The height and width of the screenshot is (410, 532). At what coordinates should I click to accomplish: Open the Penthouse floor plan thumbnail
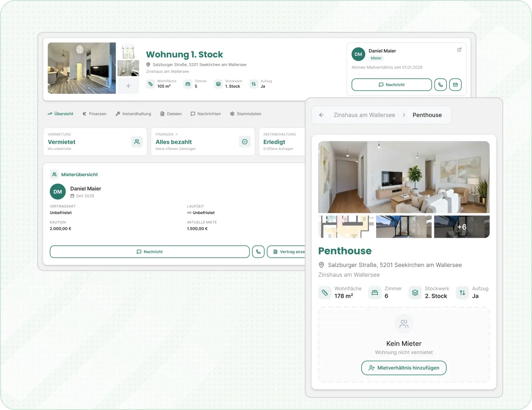coord(346,227)
